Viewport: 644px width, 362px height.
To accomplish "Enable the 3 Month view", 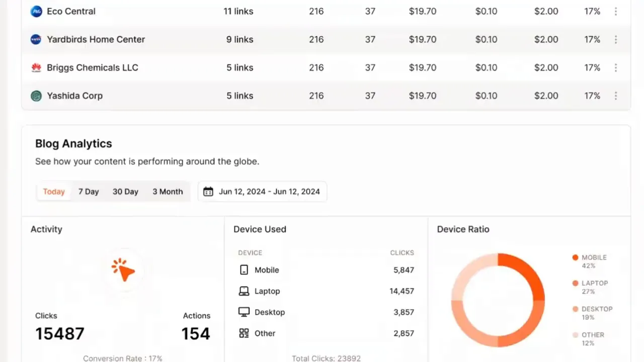I will pos(168,191).
